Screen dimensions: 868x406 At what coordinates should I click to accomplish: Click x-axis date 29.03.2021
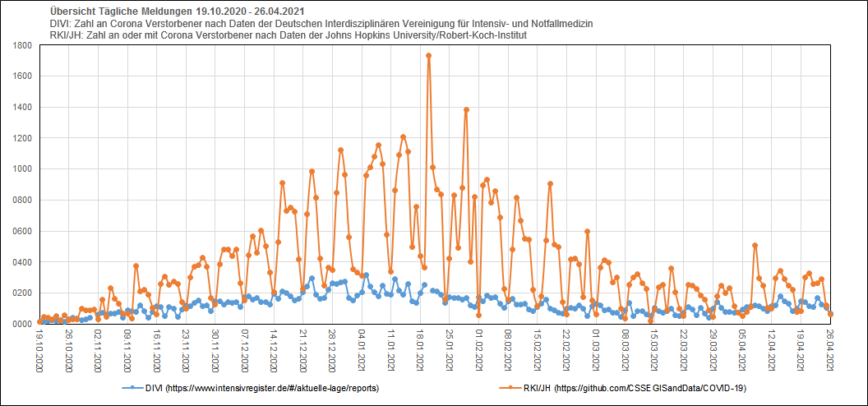click(x=714, y=351)
